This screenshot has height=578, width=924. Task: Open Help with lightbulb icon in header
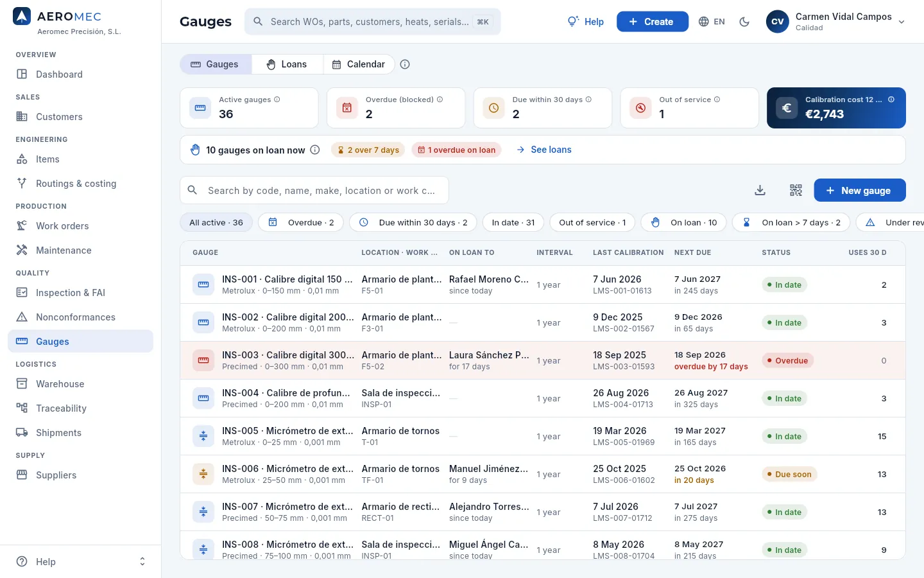click(x=585, y=22)
